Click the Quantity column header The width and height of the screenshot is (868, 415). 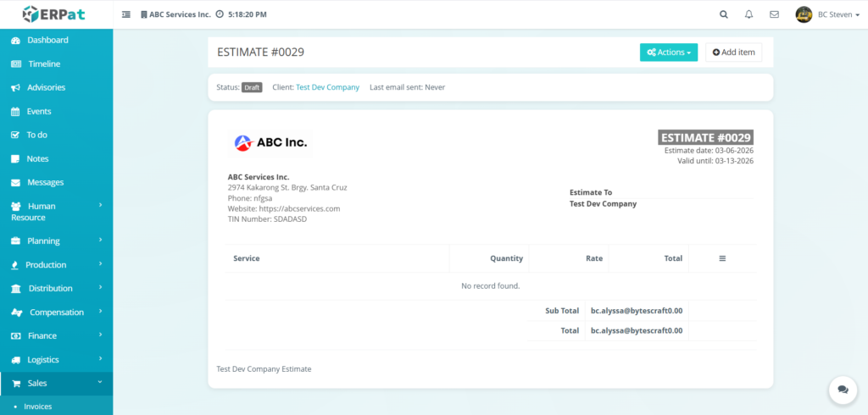click(507, 258)
